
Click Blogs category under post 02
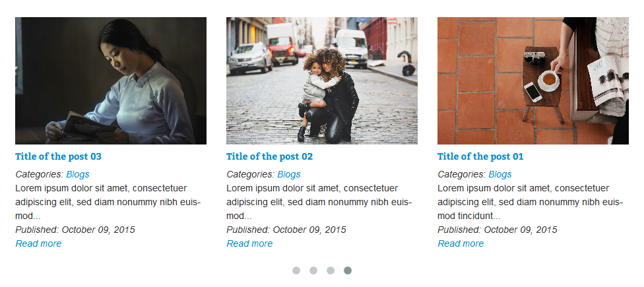tap(289, 174)
